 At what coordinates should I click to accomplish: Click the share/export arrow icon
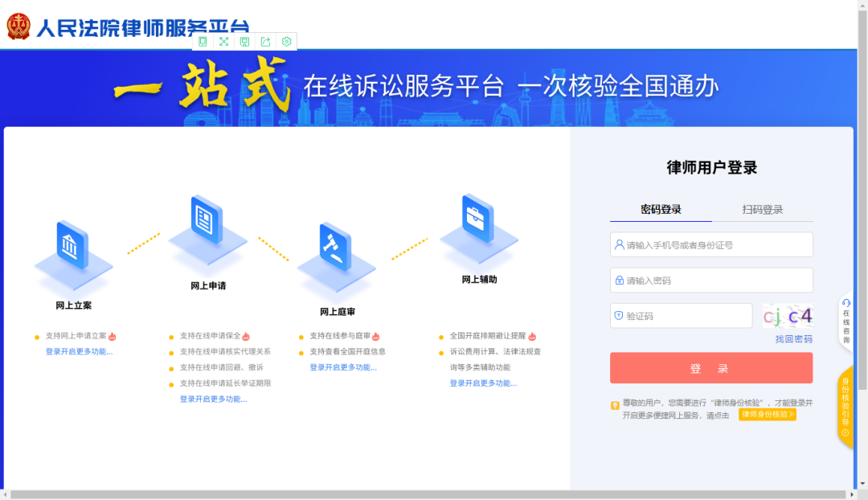266,42
